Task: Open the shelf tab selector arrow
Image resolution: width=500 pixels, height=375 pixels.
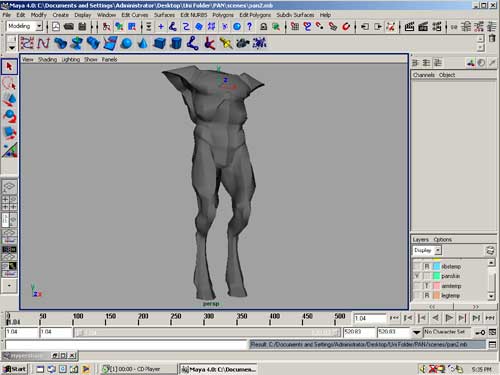Action: 12,47
